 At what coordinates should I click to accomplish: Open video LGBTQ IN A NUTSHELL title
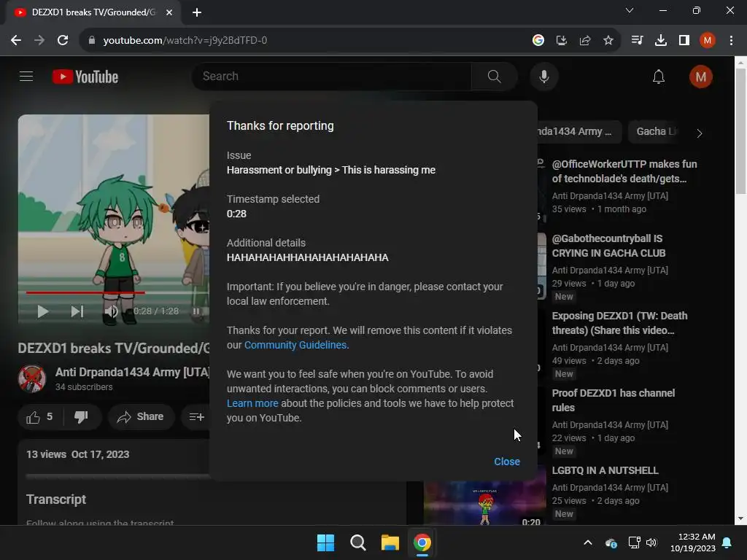[x=605, y=470]
